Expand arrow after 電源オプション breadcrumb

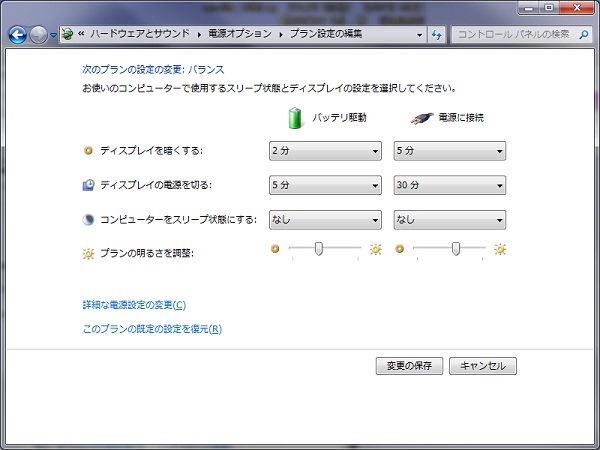point(281,35)
